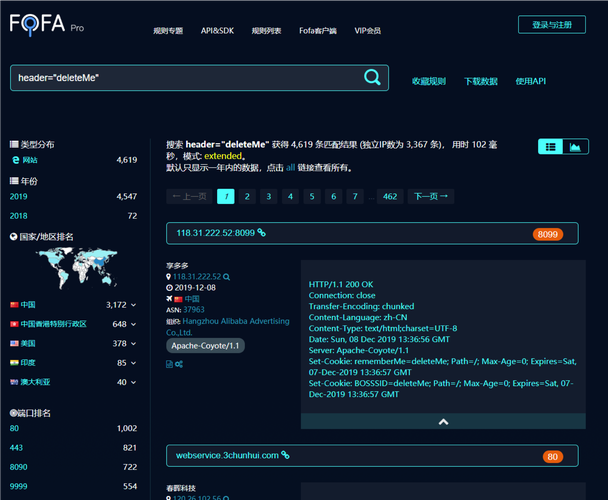Image resolution: width=608 pixels, height=500 pixels.
Task: Expand the 中国香港特别行政区 row chevron
Action: tap(133, 324)
